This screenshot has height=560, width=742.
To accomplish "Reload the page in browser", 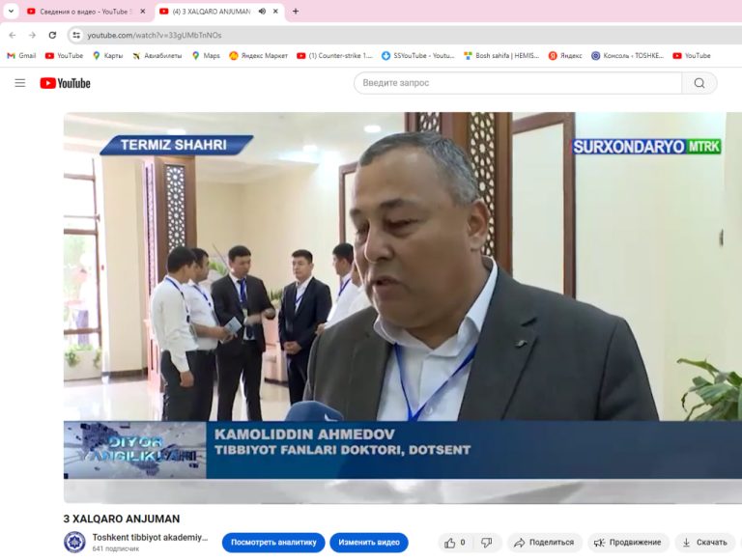I will [x=52, y=35].
